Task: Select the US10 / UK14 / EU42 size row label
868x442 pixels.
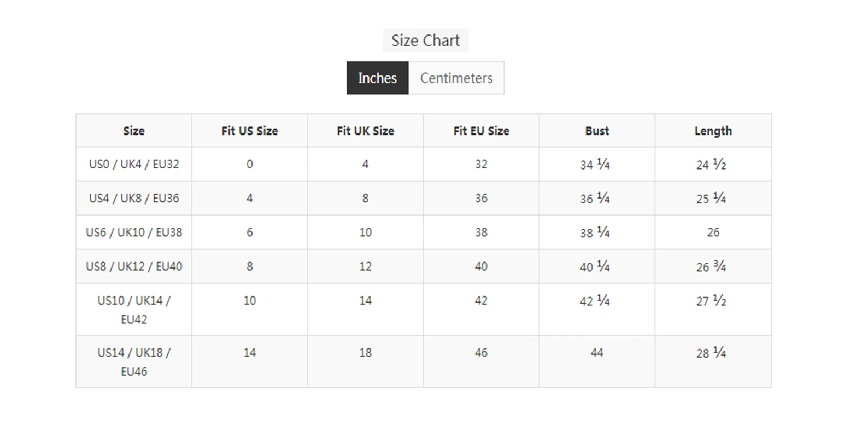Action: 134,310
